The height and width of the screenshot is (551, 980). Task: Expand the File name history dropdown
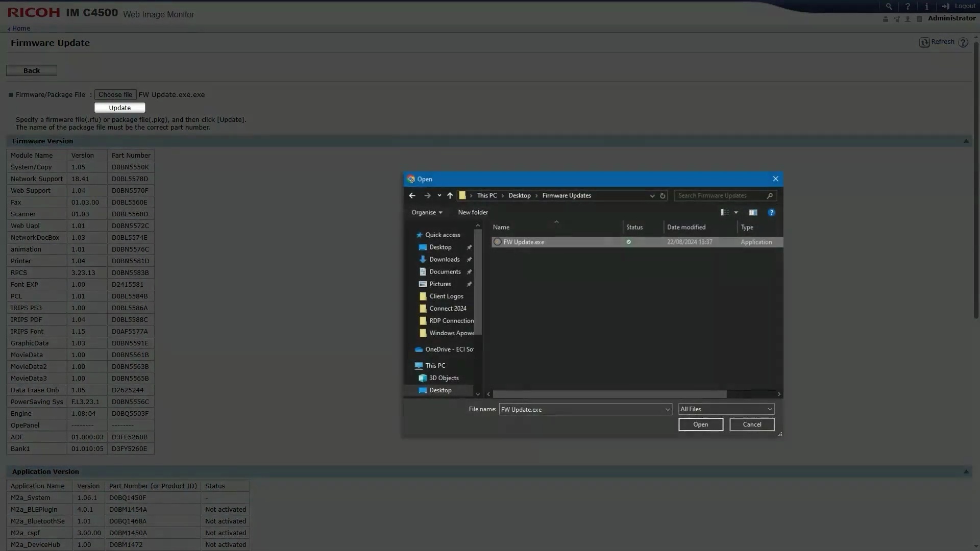coord(667,409)
